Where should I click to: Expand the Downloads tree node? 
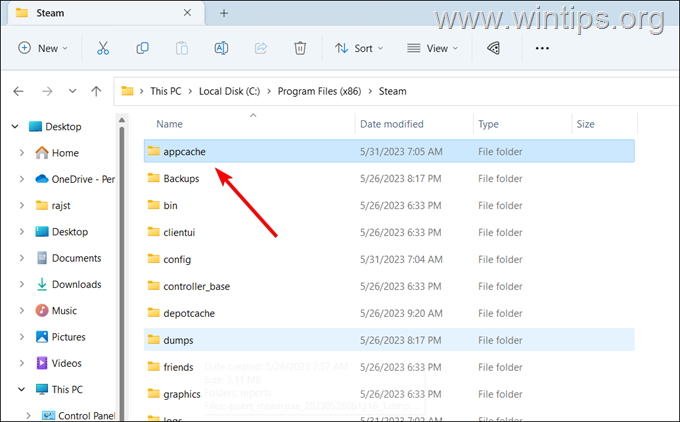point(22,285)
